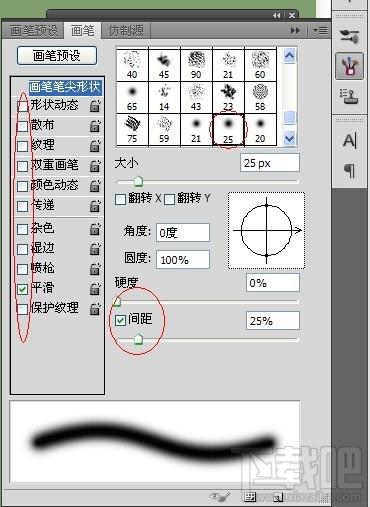370x507 pixels.
Task: Select soft round brush tip 65
Action: (x=132, y=97)
